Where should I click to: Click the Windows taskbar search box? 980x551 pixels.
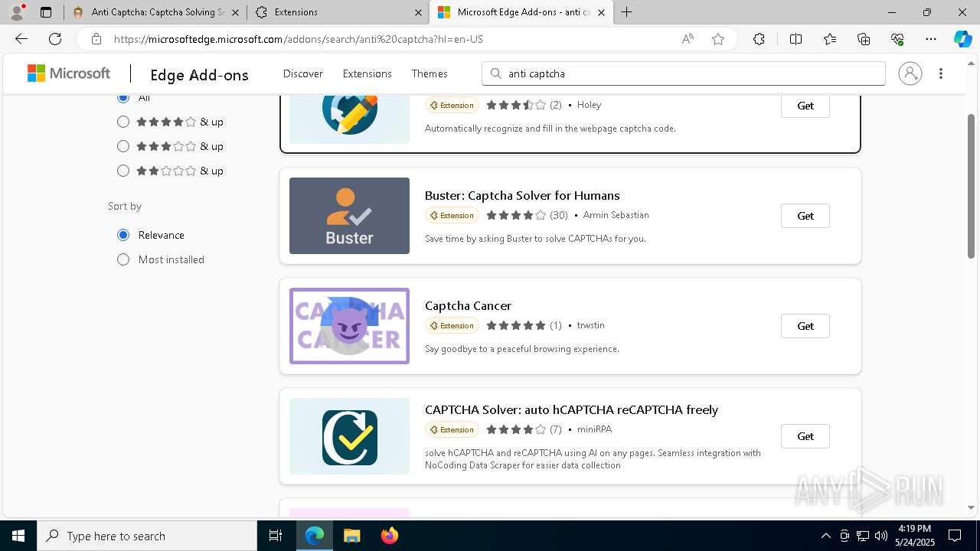pos(147,536)
